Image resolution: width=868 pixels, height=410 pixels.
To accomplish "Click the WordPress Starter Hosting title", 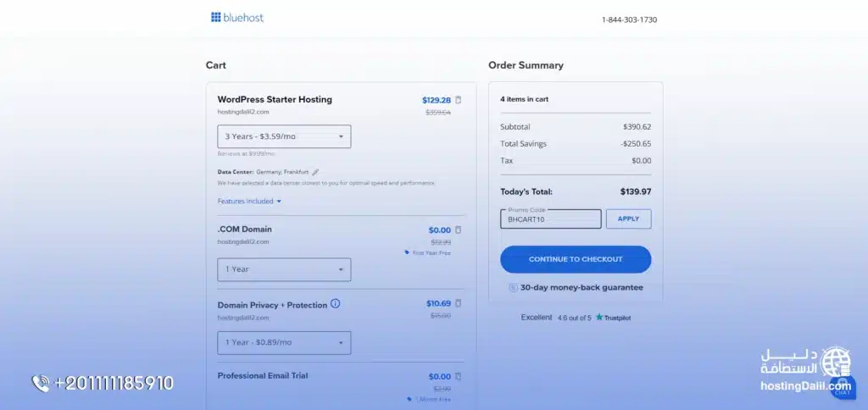I will [x=275, y=100].
